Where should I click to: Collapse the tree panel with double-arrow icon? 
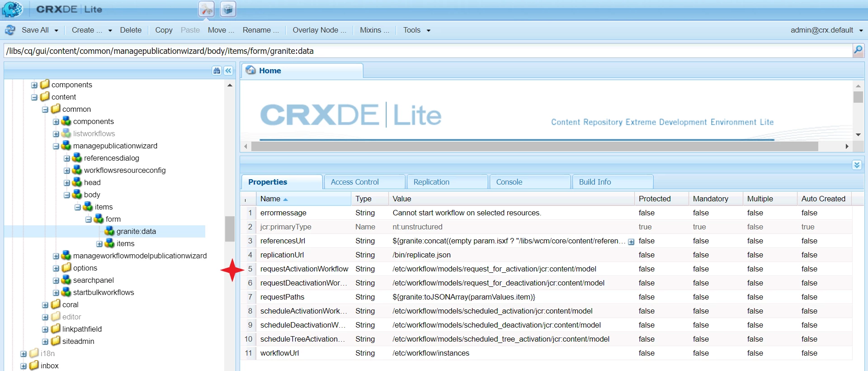228,71
